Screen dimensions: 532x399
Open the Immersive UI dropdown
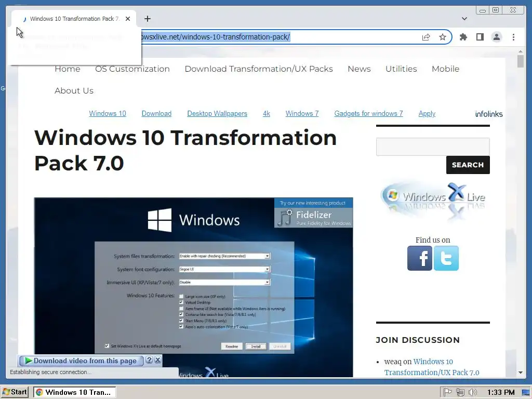pos(224,282)
